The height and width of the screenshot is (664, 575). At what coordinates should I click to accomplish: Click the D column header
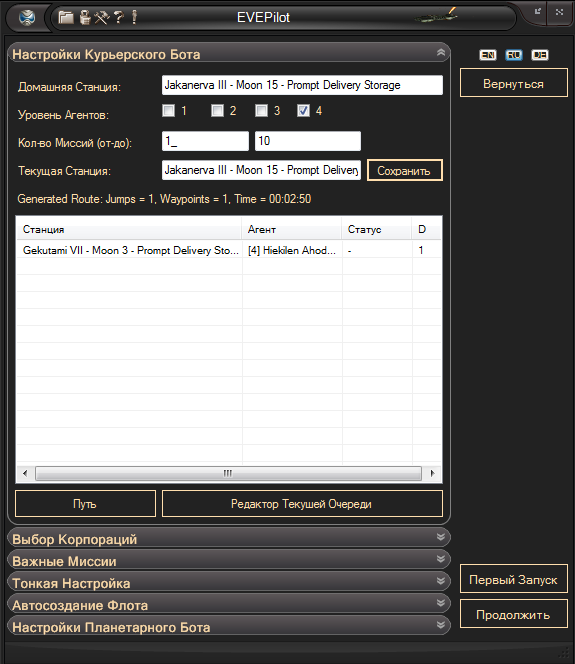coord(426,229)
